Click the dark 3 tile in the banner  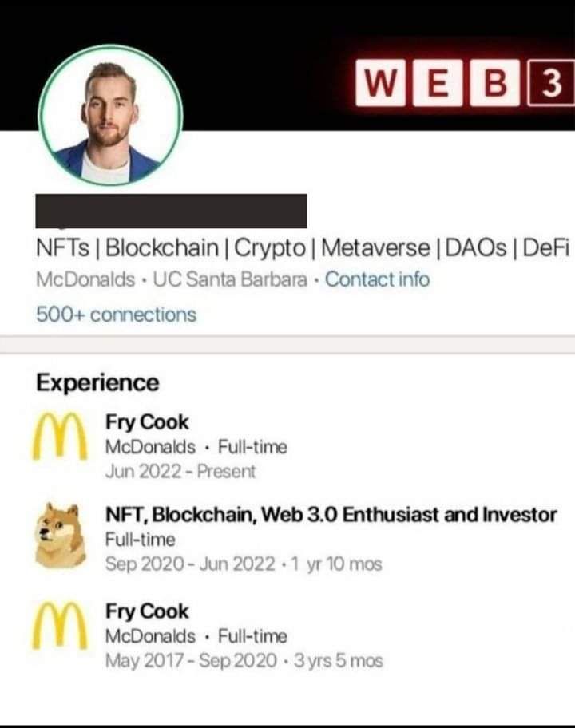pyautogui.click(x=551, y=83)
